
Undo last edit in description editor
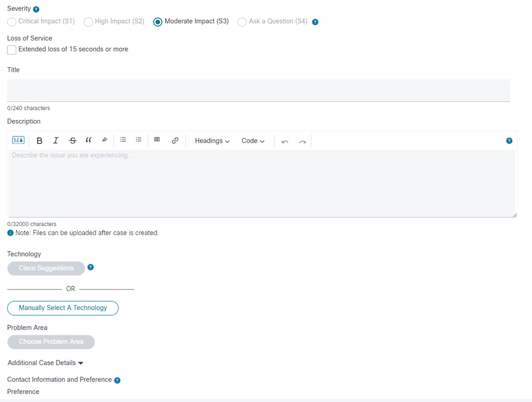pos(285,141)
